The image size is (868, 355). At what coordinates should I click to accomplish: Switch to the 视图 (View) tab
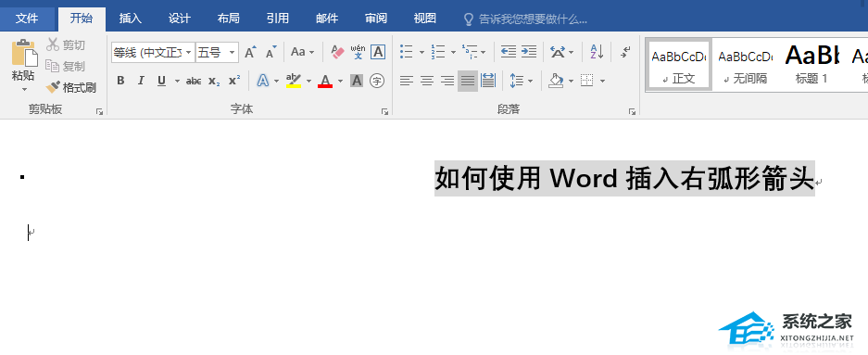pyautogui.click(x=424, y=19)
